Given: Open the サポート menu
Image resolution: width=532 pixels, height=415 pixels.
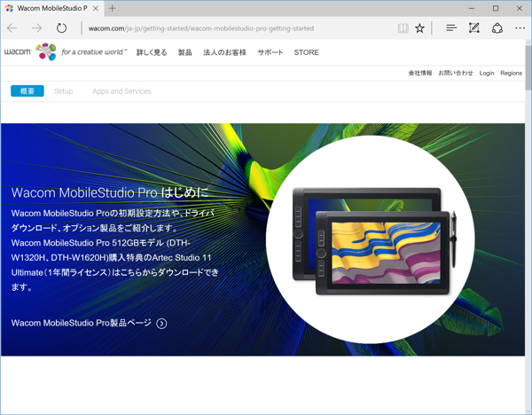Looking at the screenshot, I should 270,52.
